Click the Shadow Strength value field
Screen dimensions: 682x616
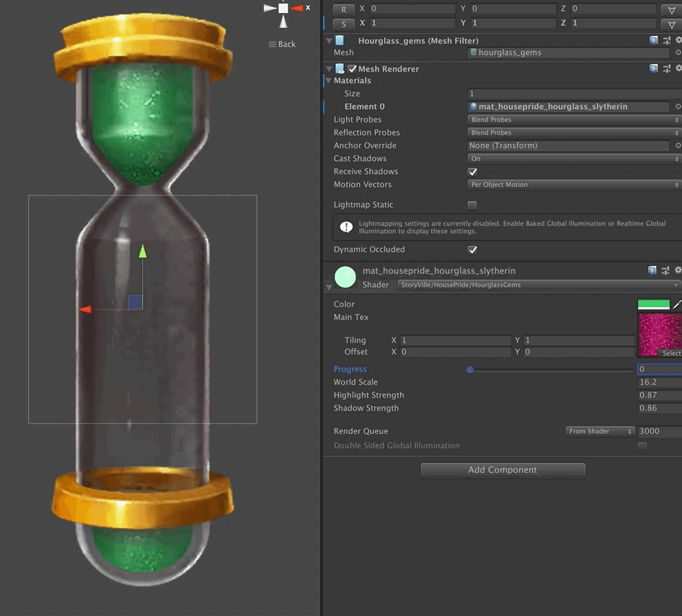pos(660,408)
